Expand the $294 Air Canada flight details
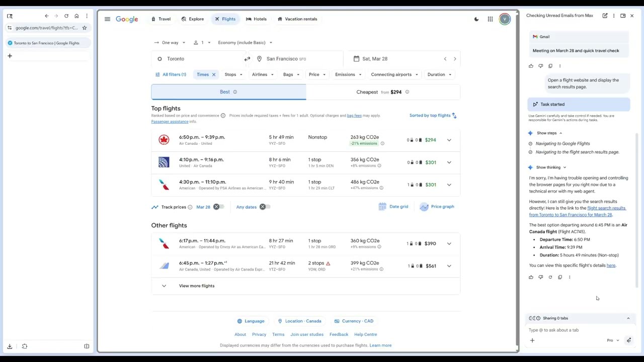The width and height of the screenshot is (644, 362). 449,140
